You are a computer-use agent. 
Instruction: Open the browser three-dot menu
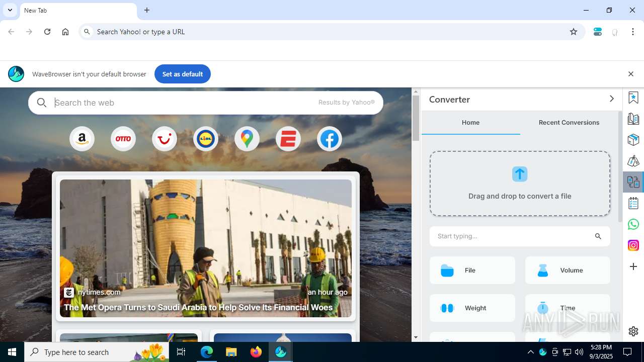tap(633, 32)
